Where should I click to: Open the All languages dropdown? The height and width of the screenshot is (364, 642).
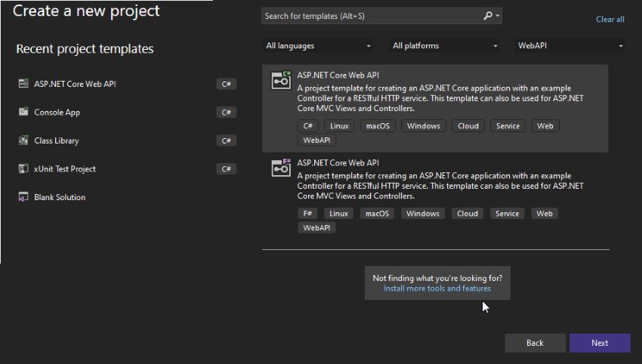pyautogui.click(x=318, y=46)
